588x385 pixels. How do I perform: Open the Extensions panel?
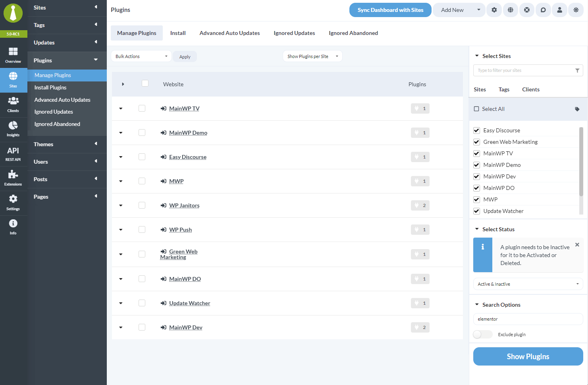(13, 177)
